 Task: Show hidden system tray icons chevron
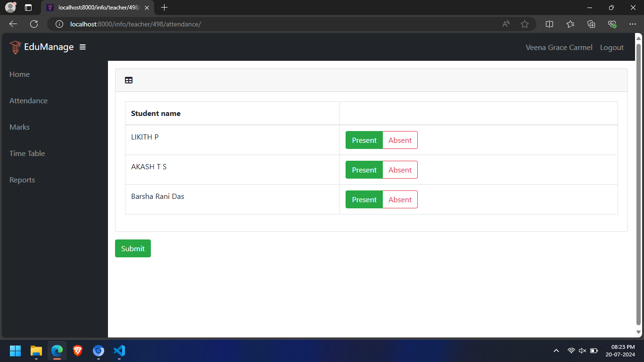(556, 351)
